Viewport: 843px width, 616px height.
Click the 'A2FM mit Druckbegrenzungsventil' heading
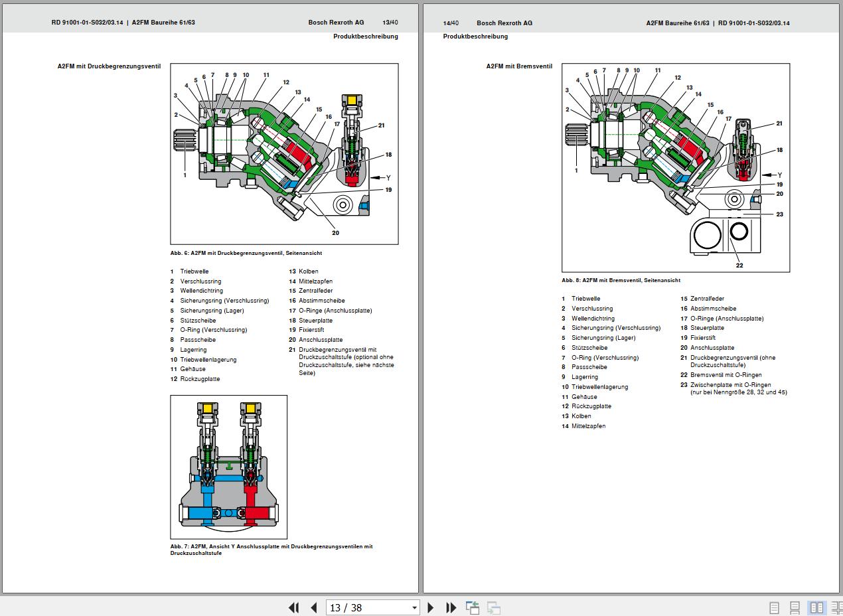pyautogui.click(x=109, y=66)
